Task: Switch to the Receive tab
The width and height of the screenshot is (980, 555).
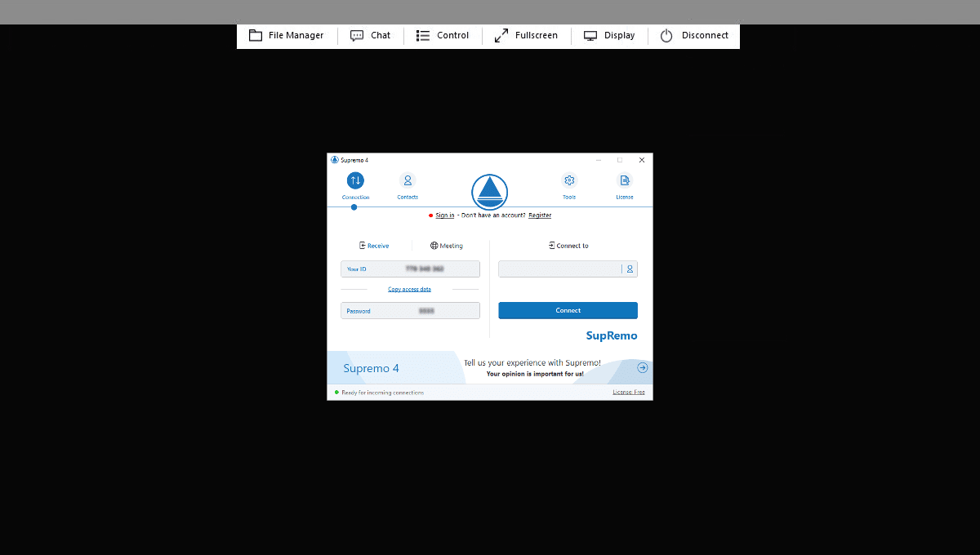Action: (x=374, y=245)
